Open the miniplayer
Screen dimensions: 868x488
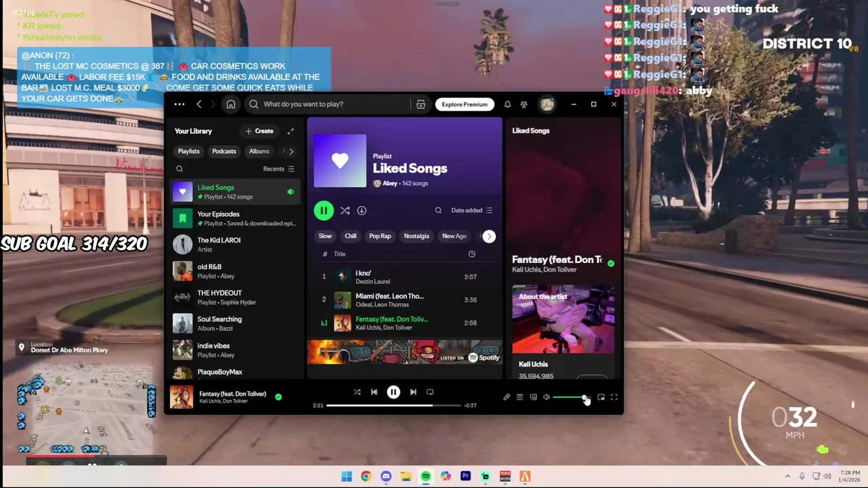coord(601,397)
